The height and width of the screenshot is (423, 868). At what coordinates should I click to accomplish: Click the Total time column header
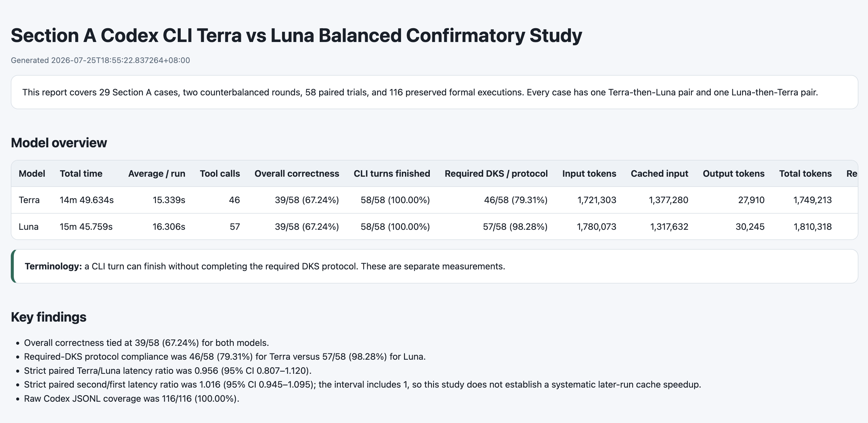point(81,173)
